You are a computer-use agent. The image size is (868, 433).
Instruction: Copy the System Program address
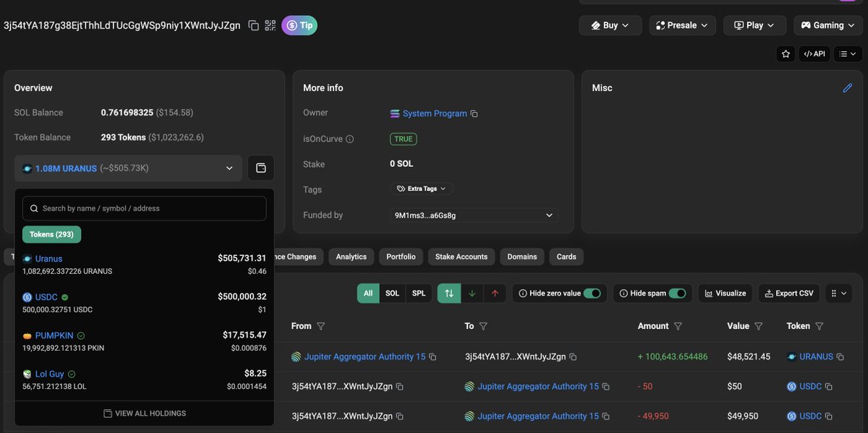point(474,114)
